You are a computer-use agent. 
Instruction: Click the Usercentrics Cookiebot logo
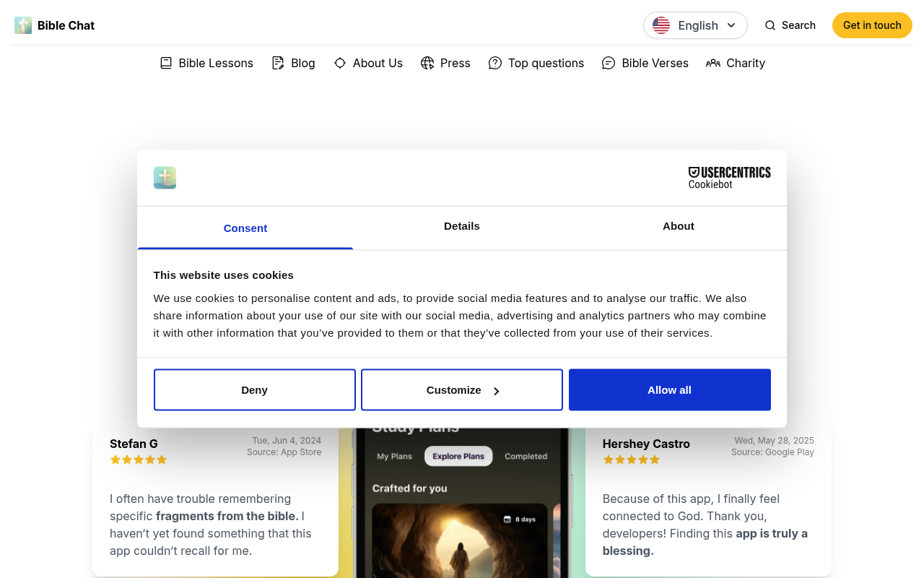[x=729, y=177]
